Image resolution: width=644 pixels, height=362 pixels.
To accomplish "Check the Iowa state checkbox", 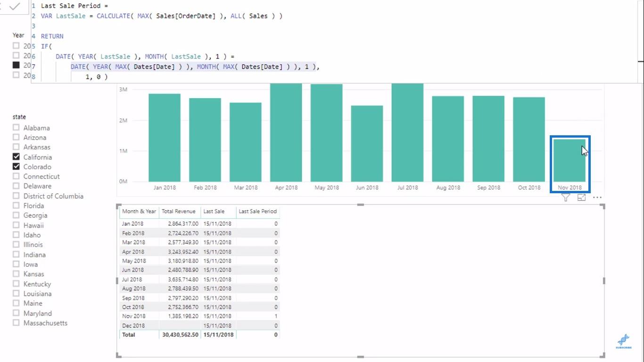I will [17, 264].
